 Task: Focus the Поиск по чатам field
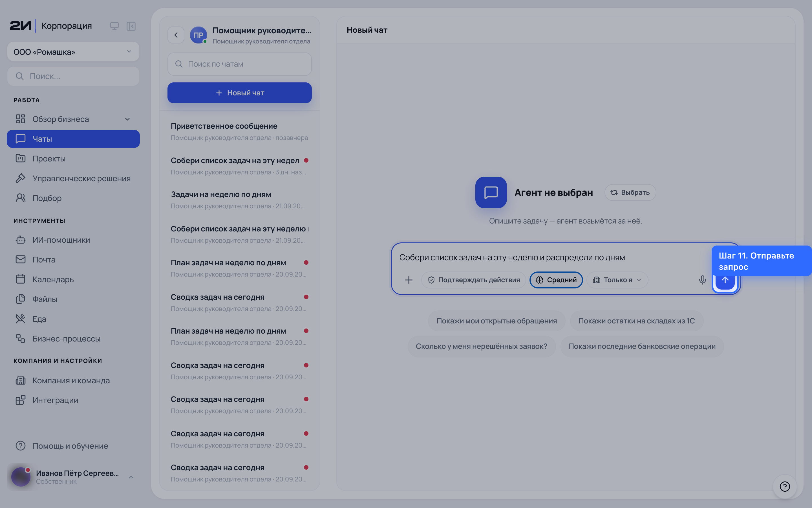coord(240,64)
